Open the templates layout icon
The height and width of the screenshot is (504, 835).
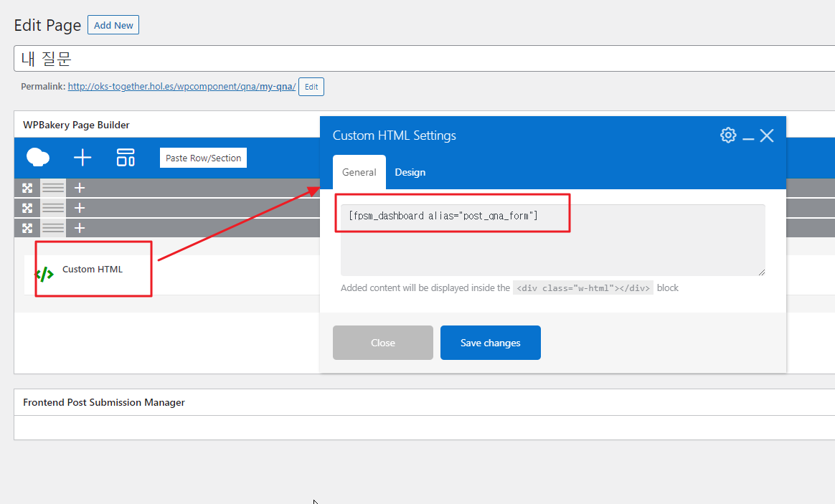[126, 158]
